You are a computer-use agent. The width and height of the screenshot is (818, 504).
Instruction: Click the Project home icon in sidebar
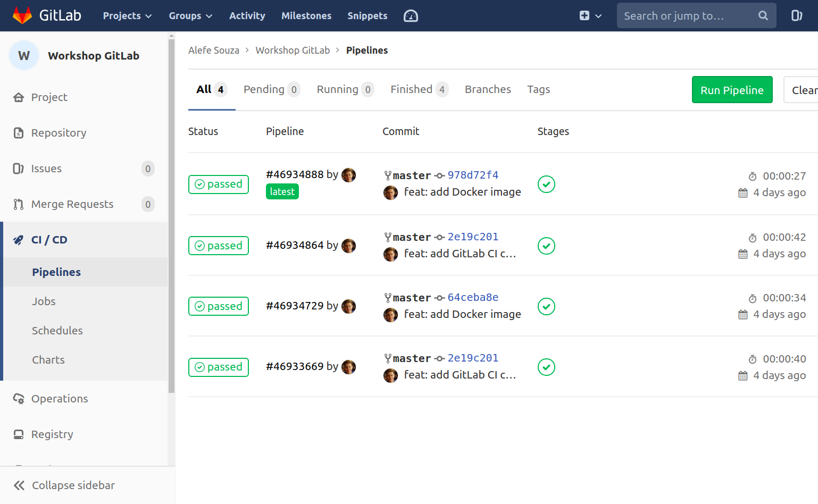pyautogui.click(x=19, y=97)
